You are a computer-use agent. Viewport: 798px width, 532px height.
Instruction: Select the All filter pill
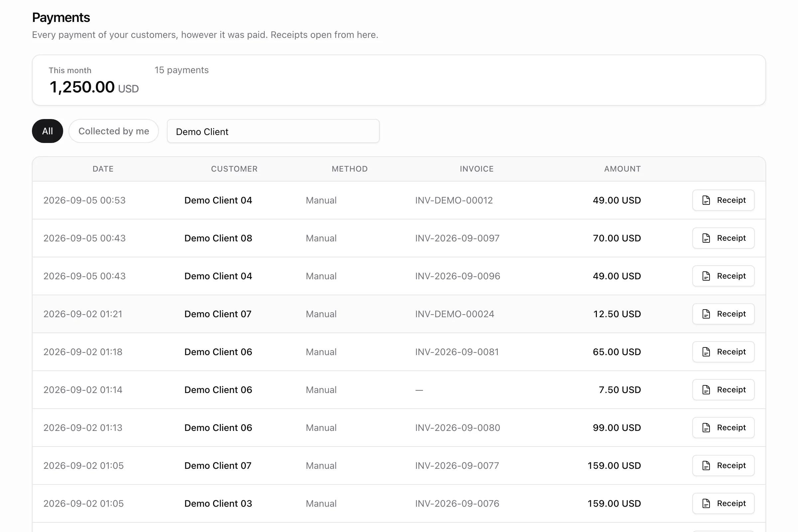click(48, 131)
